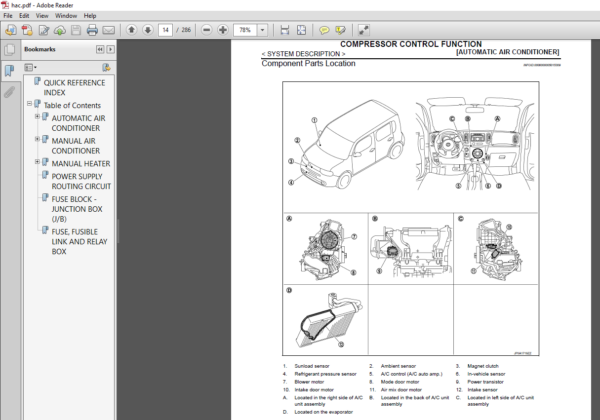600x420 pixels.
Task: Open FUSE BLOCK - JUNCTION BOX bookmark
Action: coord(77,209)
